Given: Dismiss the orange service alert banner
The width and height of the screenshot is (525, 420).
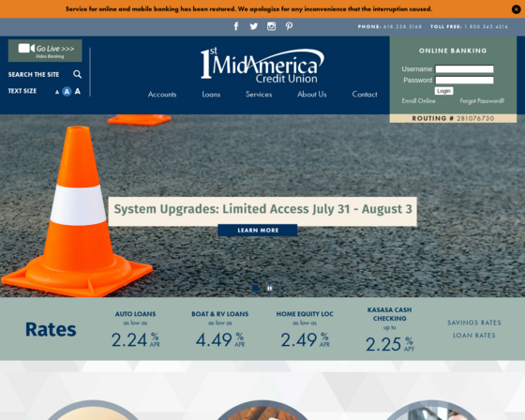Looking at the screenshot, I should click(x=516, y=9).
